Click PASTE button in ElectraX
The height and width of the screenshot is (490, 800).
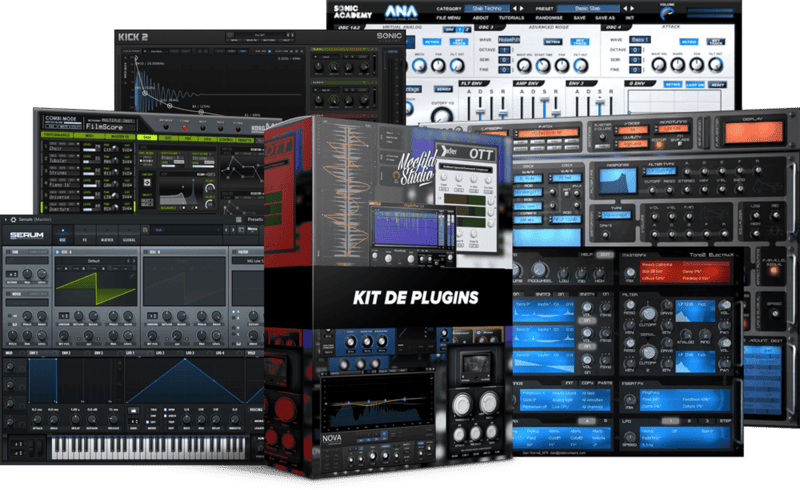tap(605, 382)
